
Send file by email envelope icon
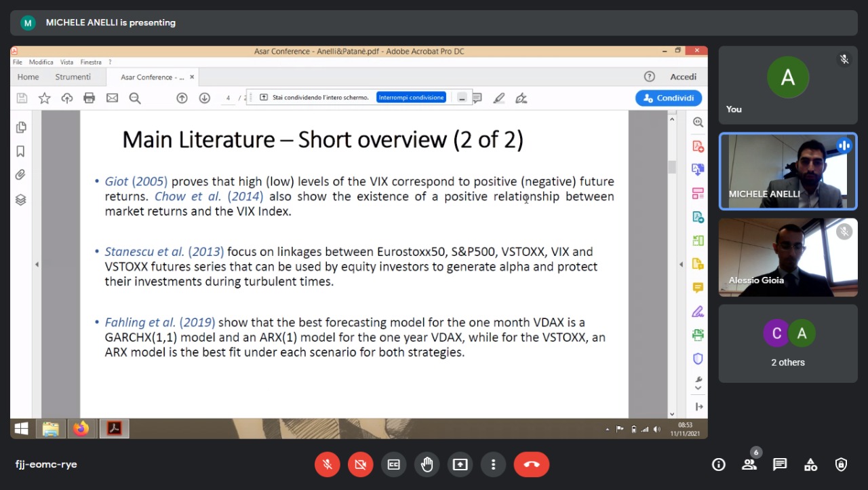(x=112, y=98)
